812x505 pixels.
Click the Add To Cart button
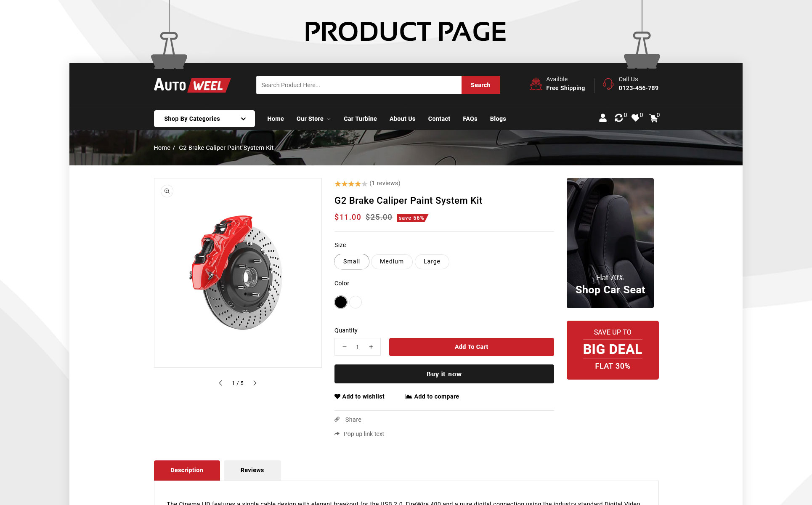tap(471, 347)
